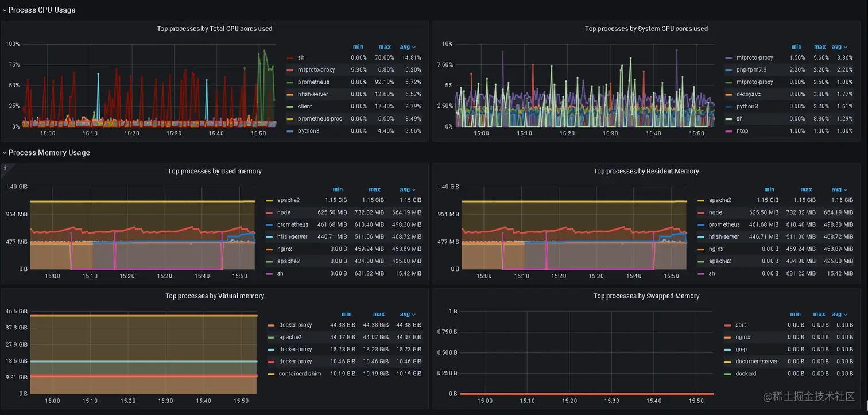
Task: Toggle client series in Total CPU legend
Action: pyautogui.click(x=305, y=106)
